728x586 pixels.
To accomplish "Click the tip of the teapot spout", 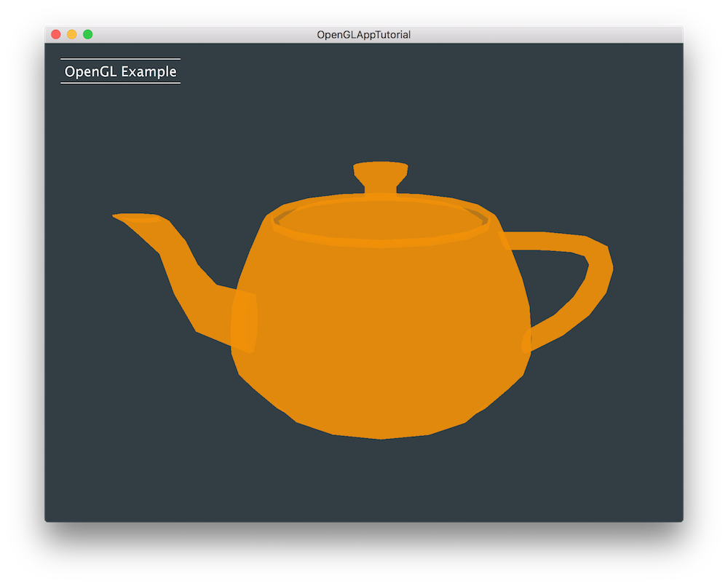I will click(x=120, y=216).
